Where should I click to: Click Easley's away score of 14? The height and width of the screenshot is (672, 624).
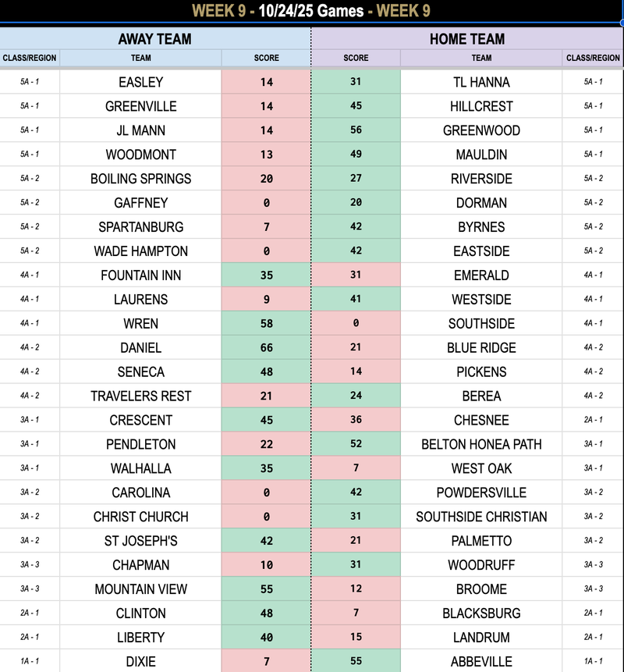(266, 82)
